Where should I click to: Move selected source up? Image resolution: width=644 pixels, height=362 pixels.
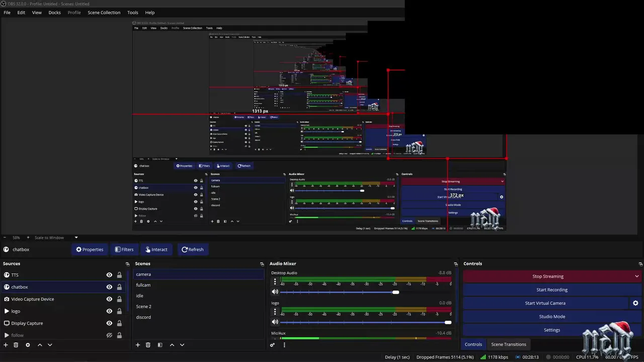[x=40, y=345]
